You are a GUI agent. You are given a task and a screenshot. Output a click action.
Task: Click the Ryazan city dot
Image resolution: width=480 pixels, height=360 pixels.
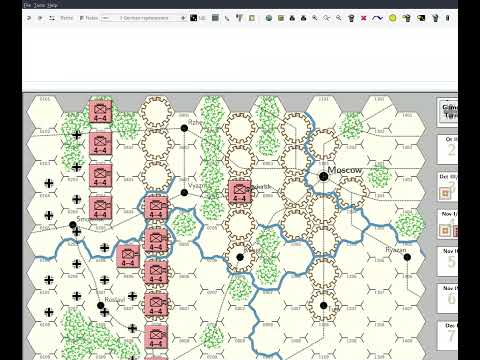pos(407,257)
